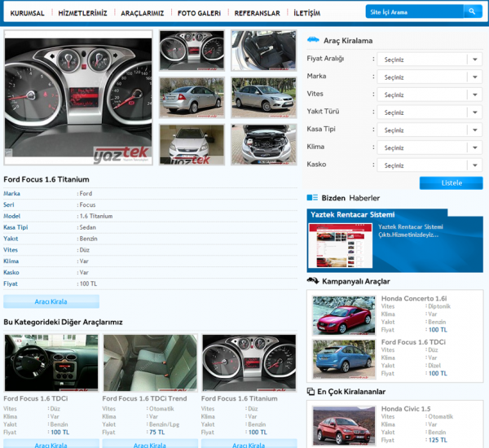Expand the Marka dropdown
Image resolution: width=489 pixels, height=448 pixels.
[430, 77]
